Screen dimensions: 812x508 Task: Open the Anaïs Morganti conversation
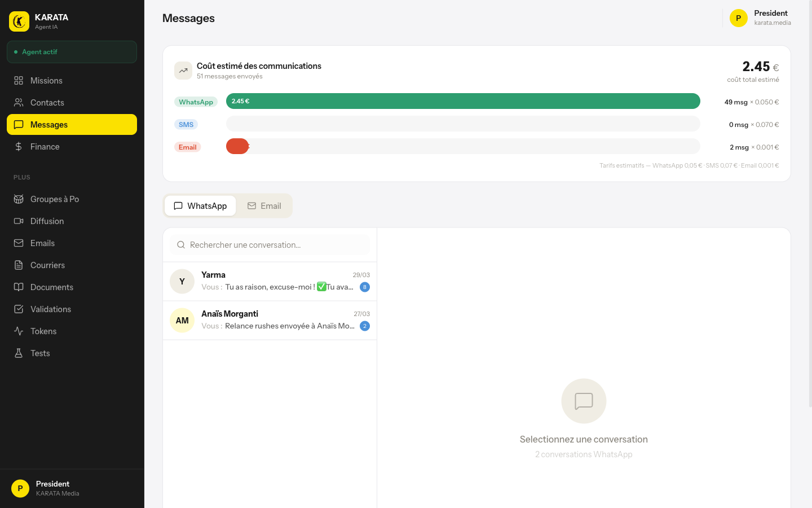[x=270, y=320]
